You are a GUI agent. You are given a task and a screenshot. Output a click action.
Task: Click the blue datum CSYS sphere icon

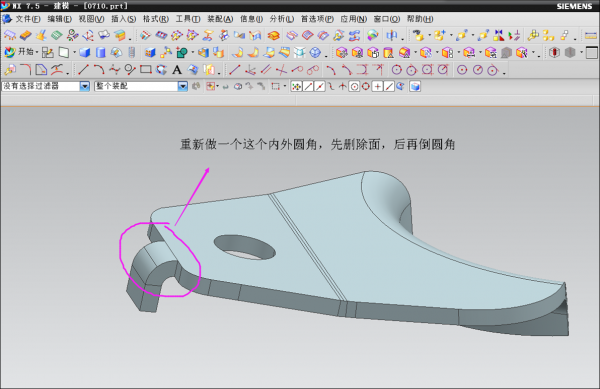click(315, 52)
